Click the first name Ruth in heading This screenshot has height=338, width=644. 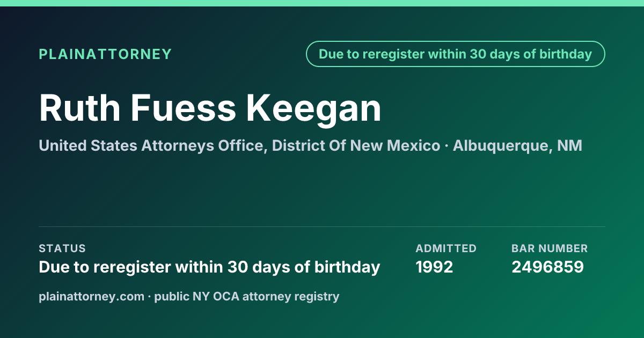pyautogui.click(x=80, y=108)
